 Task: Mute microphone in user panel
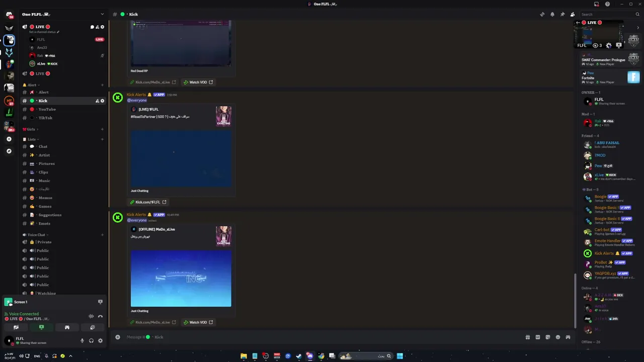pos(82,341)
